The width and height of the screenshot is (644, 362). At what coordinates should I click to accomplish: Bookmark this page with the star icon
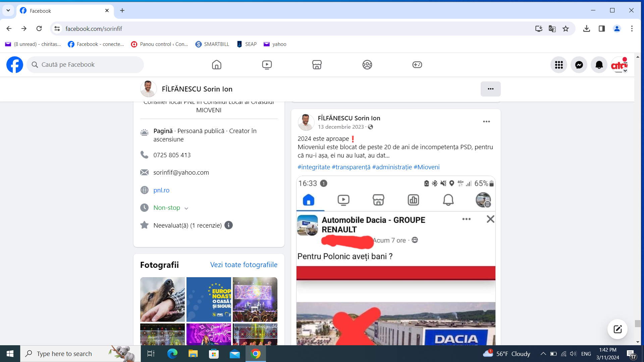coord(566,28)
